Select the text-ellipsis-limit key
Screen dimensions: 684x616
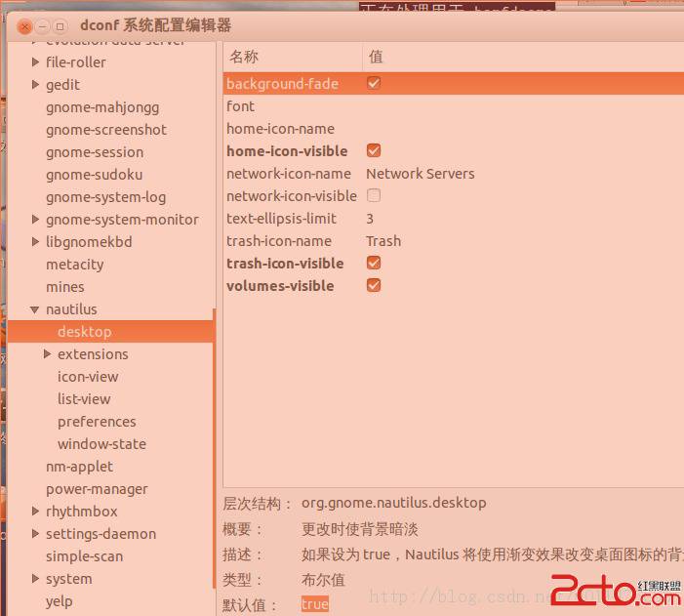pyautogui.click(x=281, y=219)
